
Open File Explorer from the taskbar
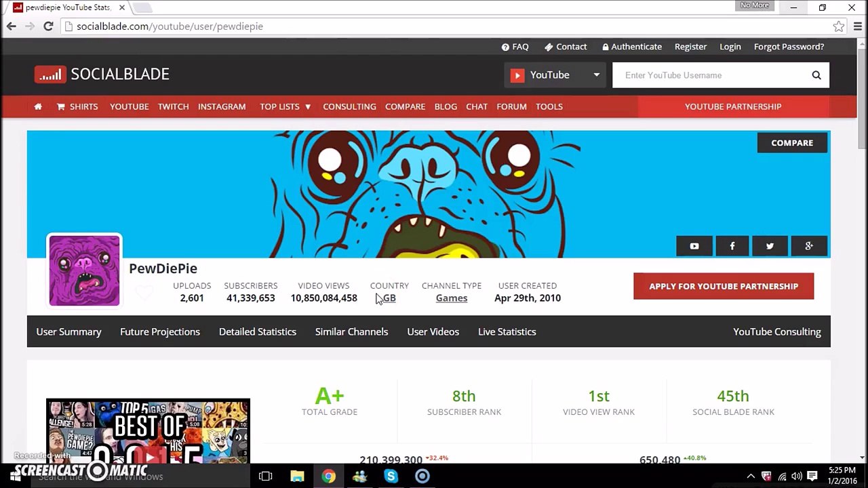click(297, 476)
